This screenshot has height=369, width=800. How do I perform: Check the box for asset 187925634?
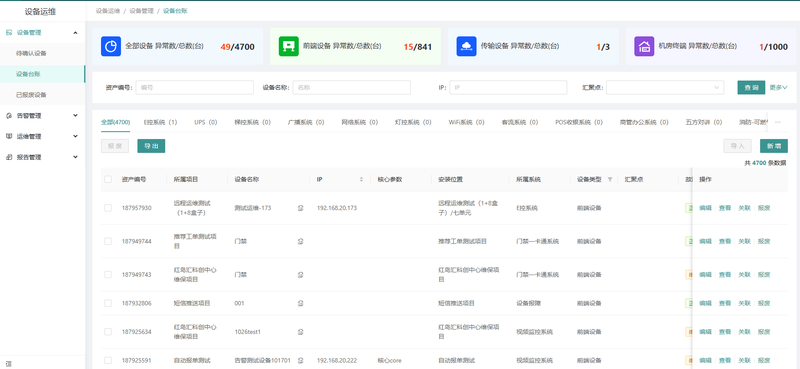tap(108, 332)
